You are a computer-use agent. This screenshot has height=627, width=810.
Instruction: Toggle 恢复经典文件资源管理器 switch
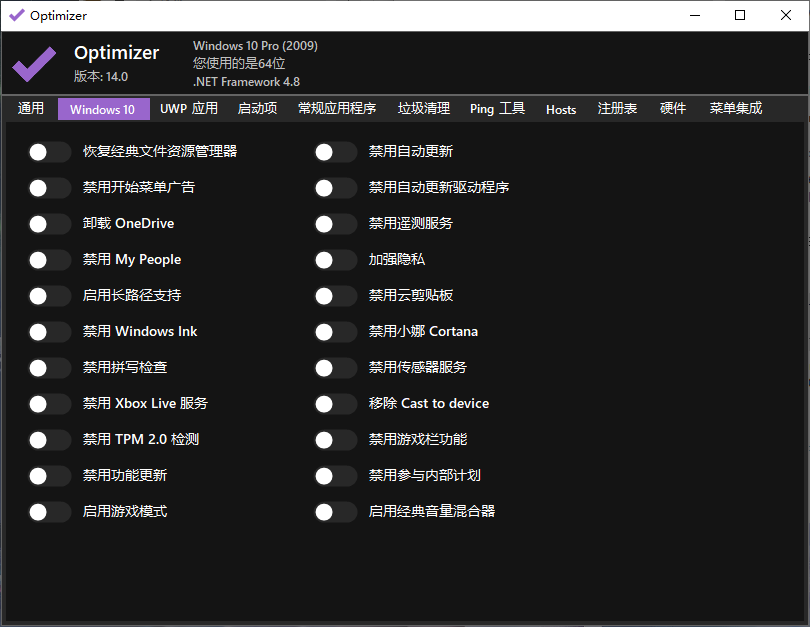(50, 152)
